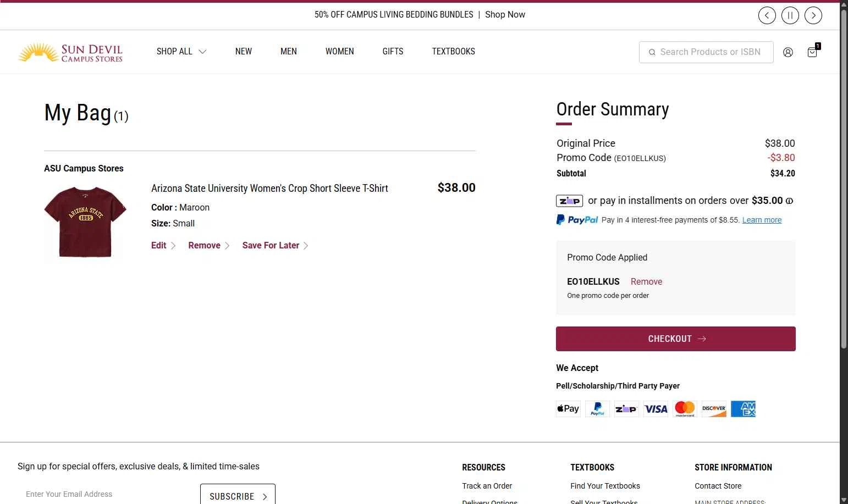Viewport: 848px width, 504px height.
Task: Select 'Pell/Scholarship/Third Party Payer' text
Action: click(x=618, y=386)
